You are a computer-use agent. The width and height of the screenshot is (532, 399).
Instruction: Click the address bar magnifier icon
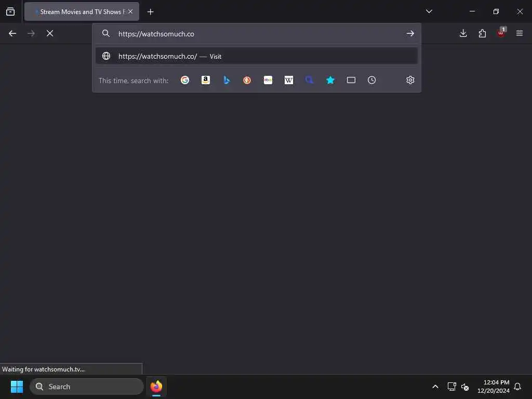click(x=106, y=33)
